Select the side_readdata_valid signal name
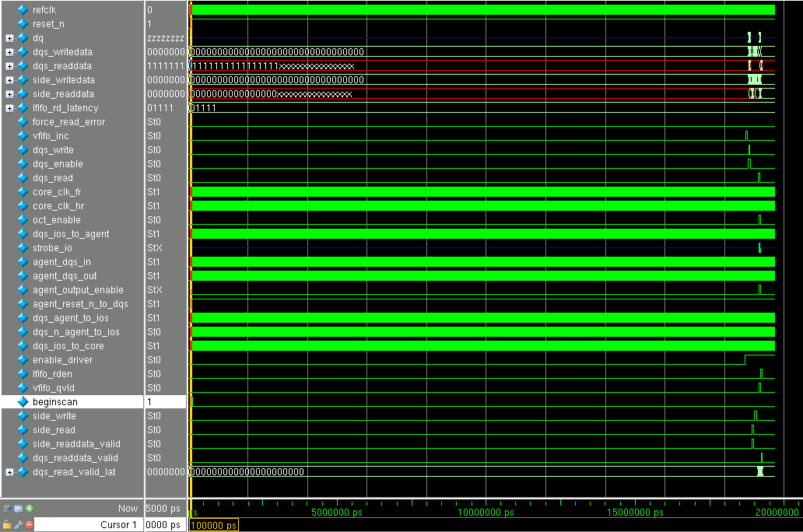Screen dimensions: 803x532 tap(76, 444)
